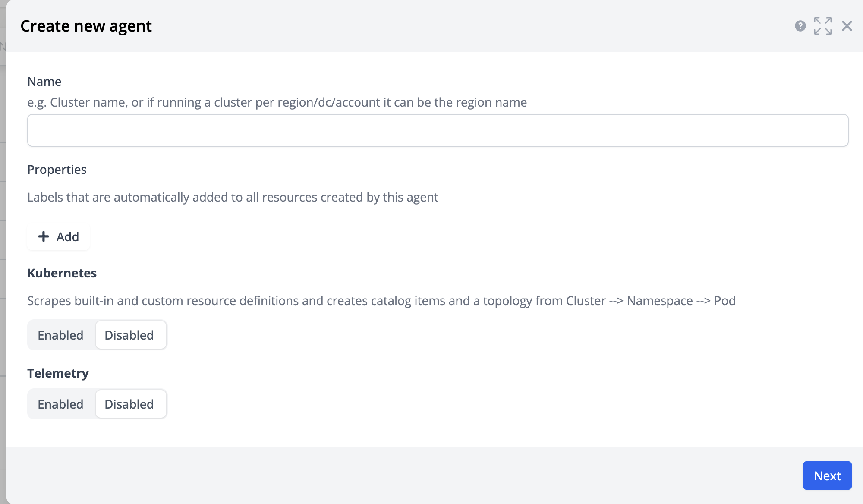Proceed with the Next button

(827, 476)
